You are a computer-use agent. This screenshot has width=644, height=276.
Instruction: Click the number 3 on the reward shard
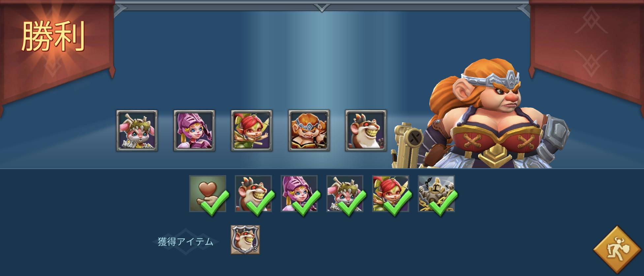[x=255, y=249]
